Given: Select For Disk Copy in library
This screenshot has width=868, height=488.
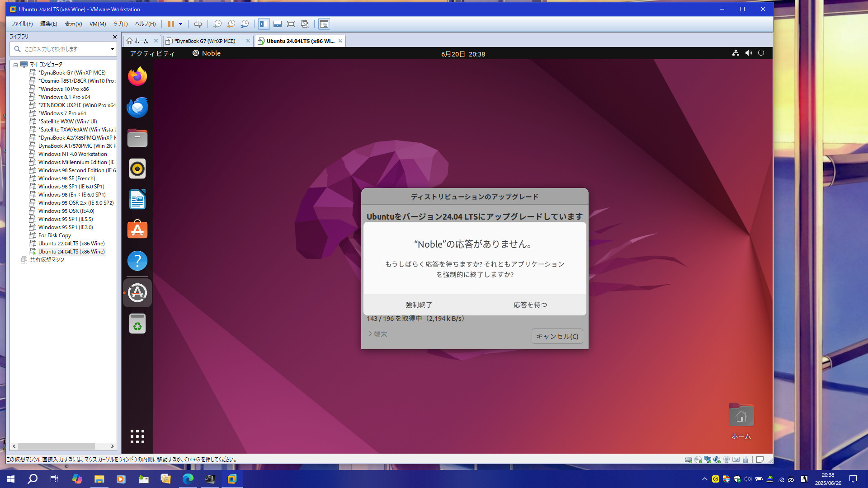Looking at the screenshot, I should point(50,235).
